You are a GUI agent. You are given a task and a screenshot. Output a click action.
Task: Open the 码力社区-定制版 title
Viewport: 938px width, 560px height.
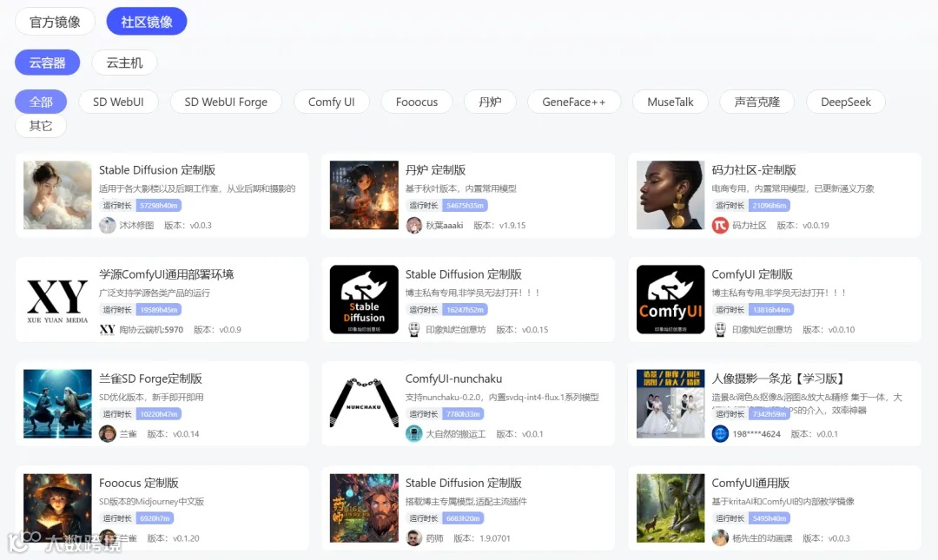pyautogui.click(x=754, y=170)
